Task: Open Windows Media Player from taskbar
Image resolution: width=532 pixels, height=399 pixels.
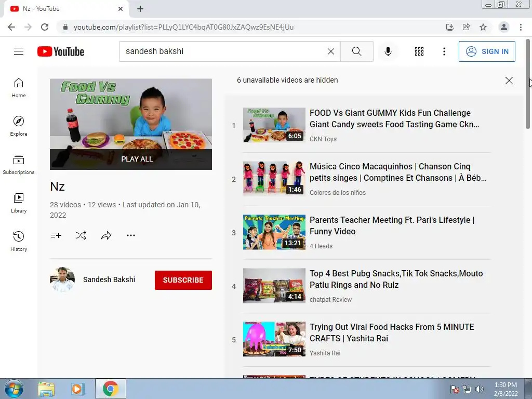Action: pos(78,389)
